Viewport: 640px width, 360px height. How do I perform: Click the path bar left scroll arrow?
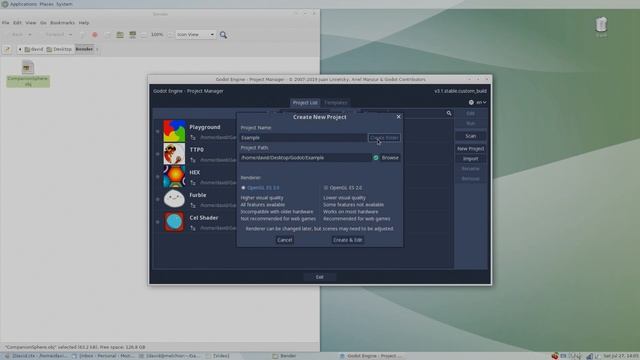20,49
